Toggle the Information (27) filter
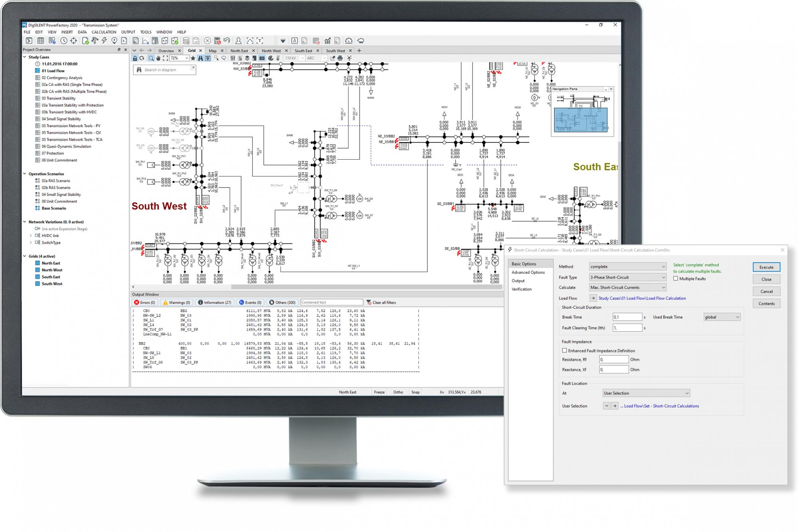Image resolution: width=798 pixels, height=532 pixels. click(215, 303)
